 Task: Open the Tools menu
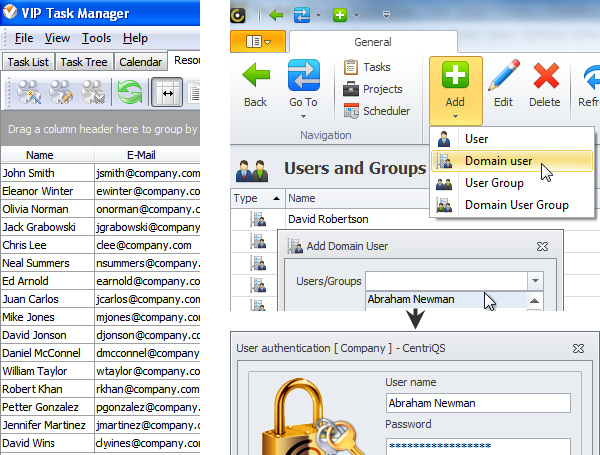[97, 38]
